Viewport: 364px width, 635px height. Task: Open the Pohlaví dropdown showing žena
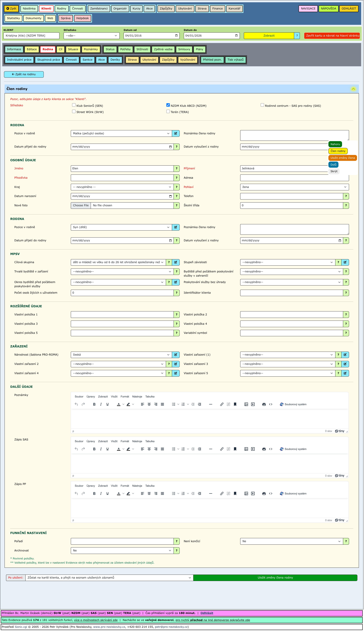click(295, 187)
